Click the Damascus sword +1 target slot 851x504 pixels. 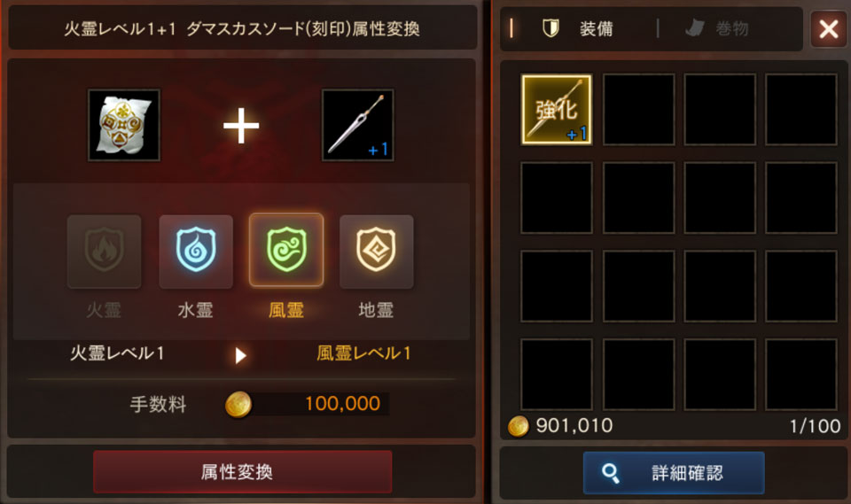(357, 125)
